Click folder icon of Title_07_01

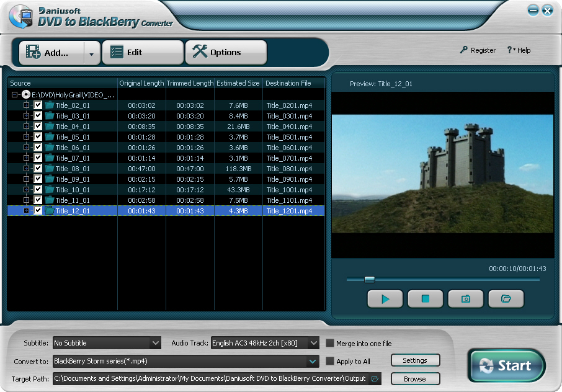click(x=50, y=158)
